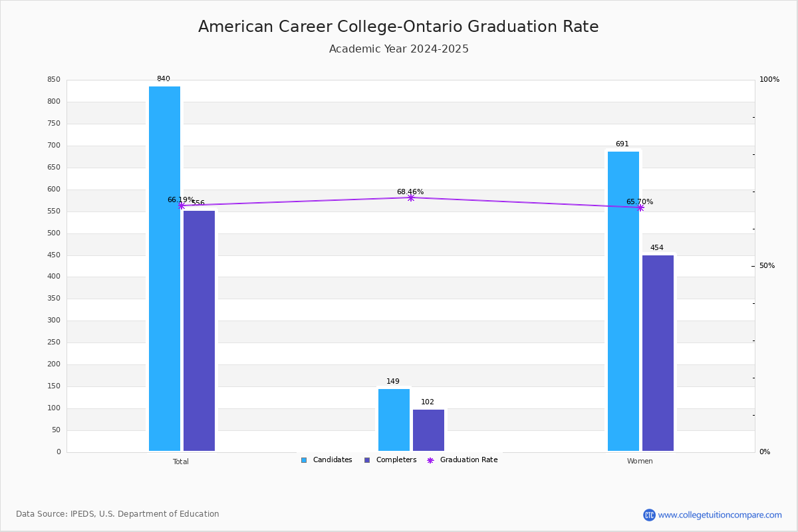Click the Women category axis label
Viewport: 798px width, 532px height.
click(x=640, y=462)
